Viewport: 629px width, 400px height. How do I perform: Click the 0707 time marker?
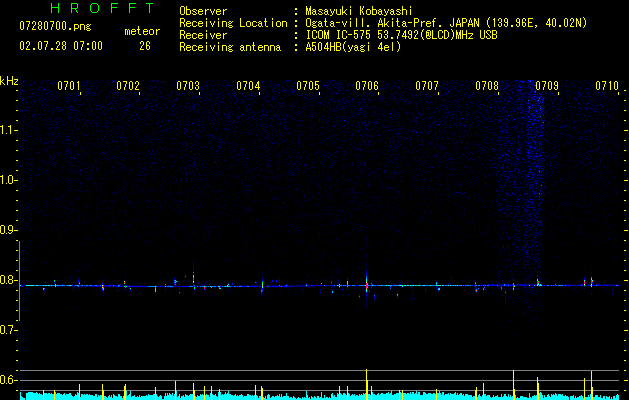[x=427, y=86]
